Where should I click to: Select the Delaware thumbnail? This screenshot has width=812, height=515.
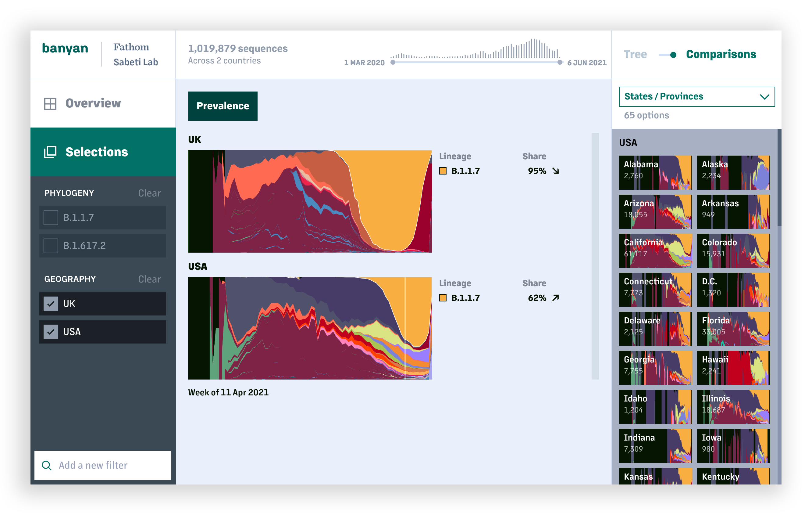(655, 329)
